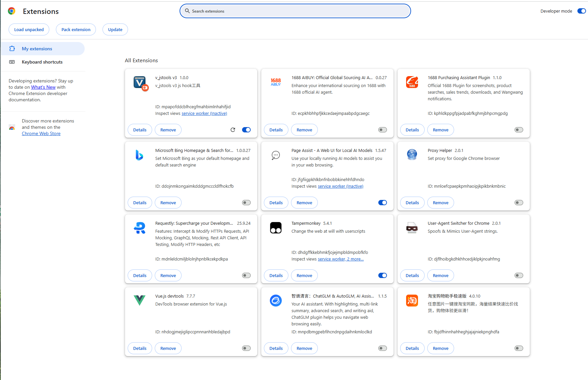This screenshot has height=380, width=588.
Task: Open the What's New link
Action: (43, 87)
